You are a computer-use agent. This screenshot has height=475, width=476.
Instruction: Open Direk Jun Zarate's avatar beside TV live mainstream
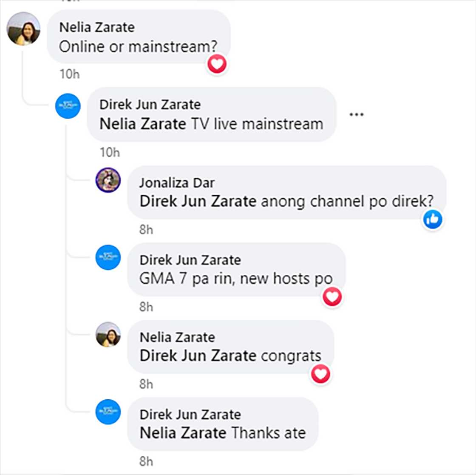68,106
